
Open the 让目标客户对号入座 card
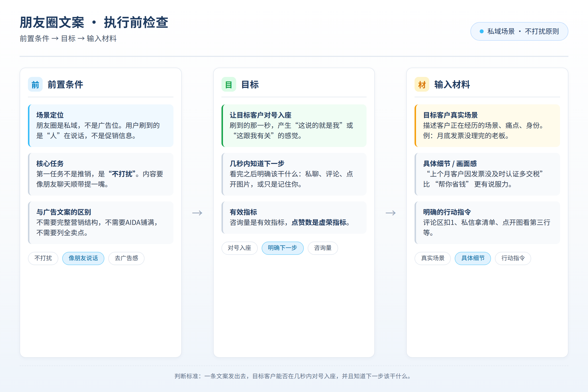click(294, 125)
